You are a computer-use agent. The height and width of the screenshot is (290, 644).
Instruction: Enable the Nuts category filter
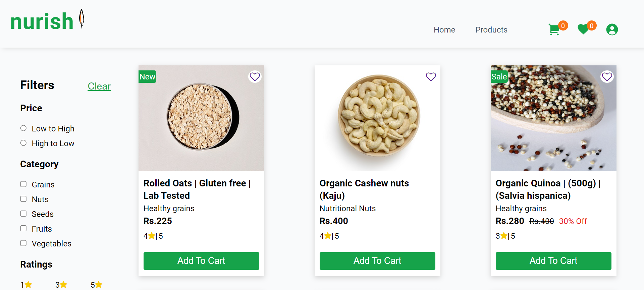click(x=23, y=199)
